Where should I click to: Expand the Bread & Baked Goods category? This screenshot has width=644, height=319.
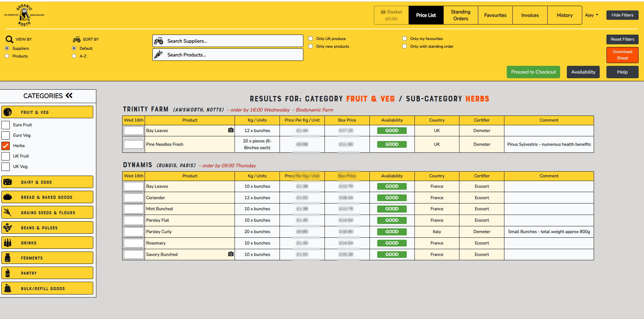pyautogui.click(x=47, y=197)
